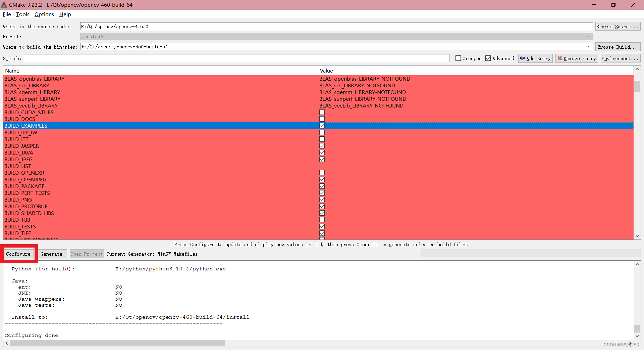Click the Open Project button
Screen dimensions: 644x350
pyautogui.click(x=87, y=254)
